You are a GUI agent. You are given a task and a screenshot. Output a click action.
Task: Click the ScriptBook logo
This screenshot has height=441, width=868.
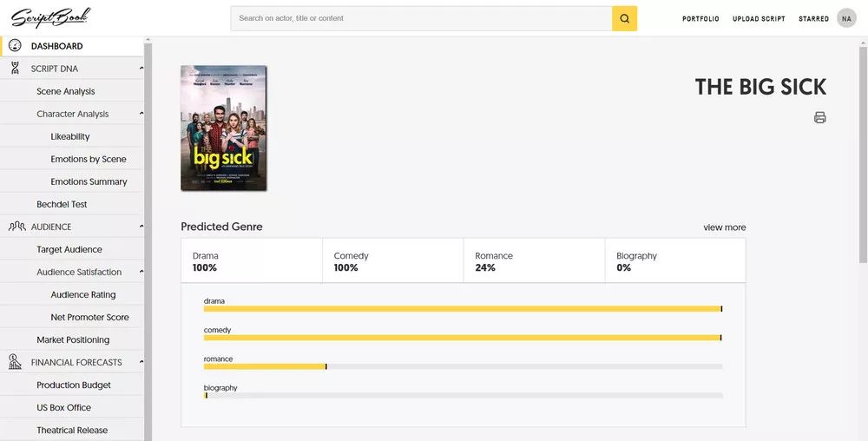coord(50,17)
